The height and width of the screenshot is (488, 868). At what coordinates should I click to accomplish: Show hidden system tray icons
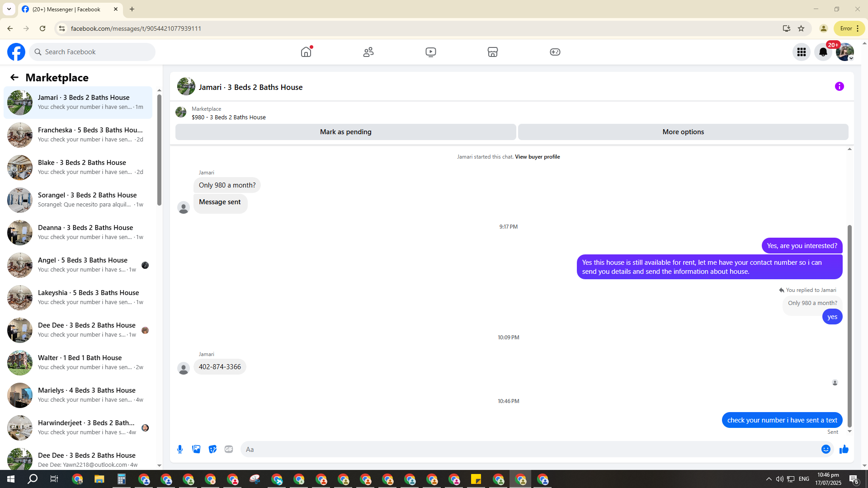point(769,479)
